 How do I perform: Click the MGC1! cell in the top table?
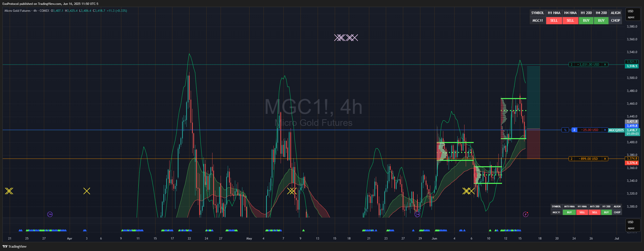pos(538,20)
